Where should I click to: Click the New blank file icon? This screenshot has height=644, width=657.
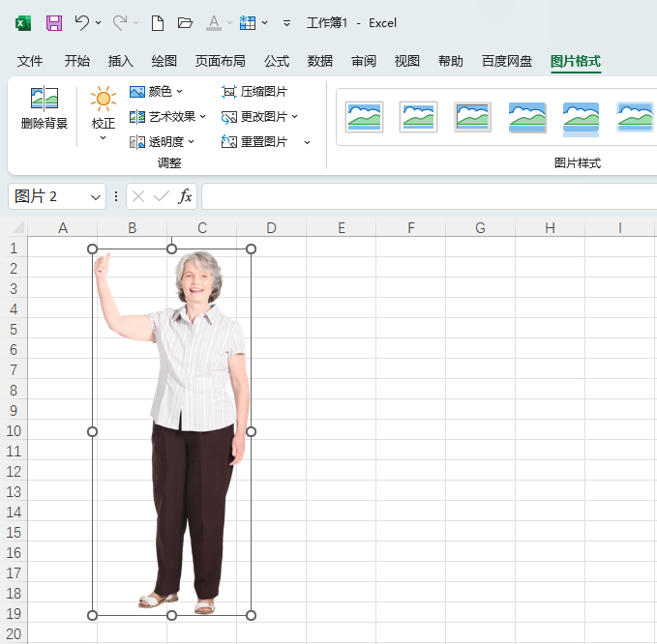158,22
